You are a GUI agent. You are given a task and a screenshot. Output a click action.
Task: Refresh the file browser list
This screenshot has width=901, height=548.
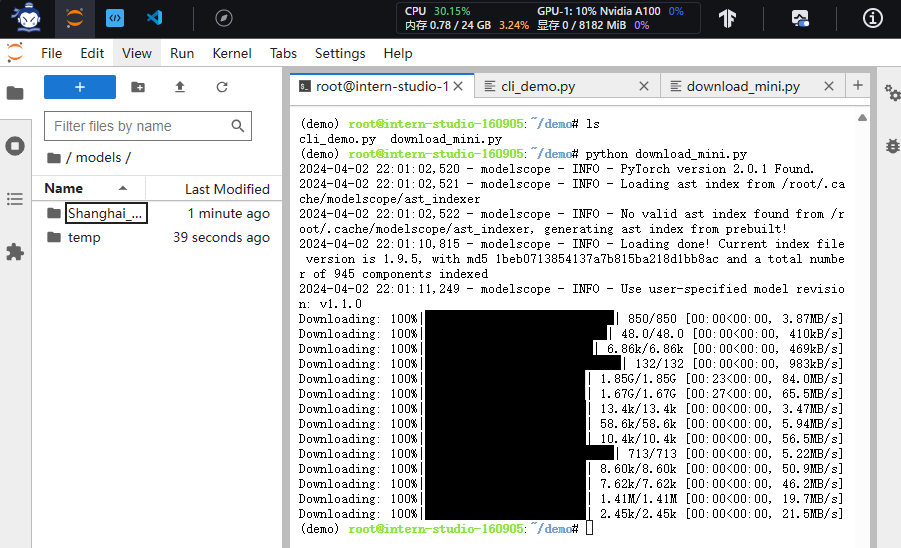(222, 87)
